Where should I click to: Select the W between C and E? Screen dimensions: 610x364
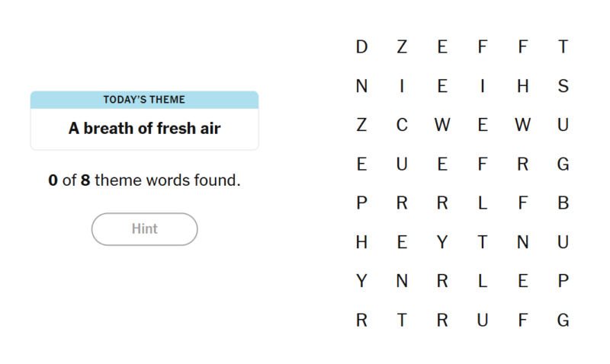[x=442, y=125]
